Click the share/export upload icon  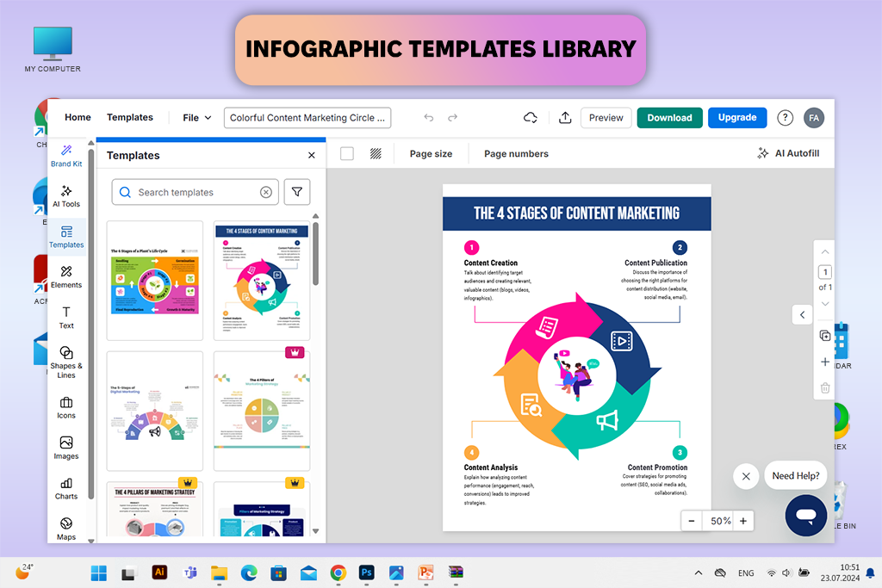tap(565, 117)
